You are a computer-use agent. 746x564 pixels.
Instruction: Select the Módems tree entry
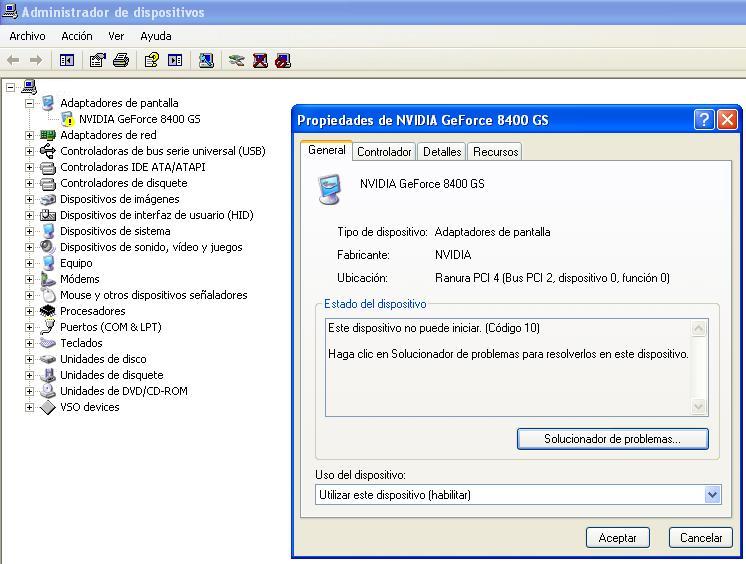[79, 279]
